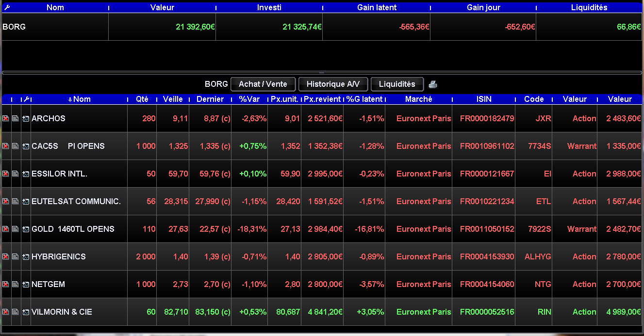Click the Investi column header
The height and width of the screenshot is (336, 644).
click(269, 7)
